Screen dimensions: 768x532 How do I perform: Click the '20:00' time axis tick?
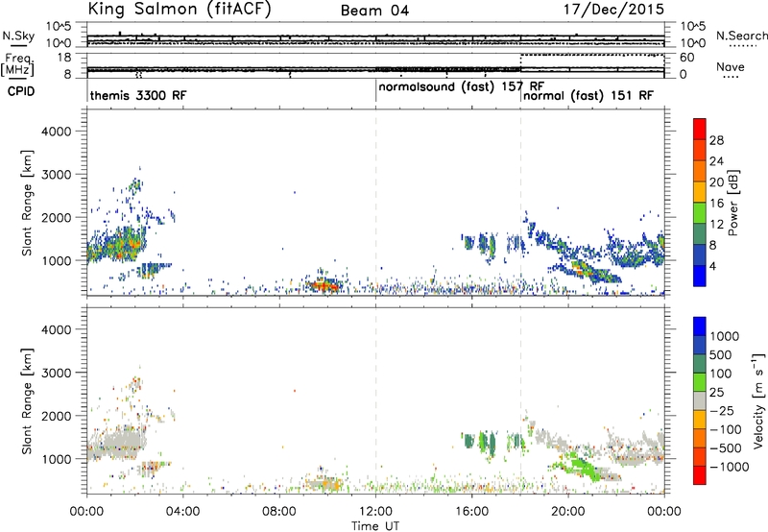click(568, 512)
